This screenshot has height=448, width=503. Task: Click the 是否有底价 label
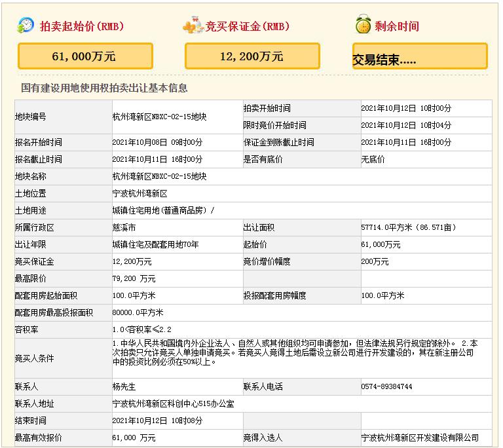click(x=263, y=159)
